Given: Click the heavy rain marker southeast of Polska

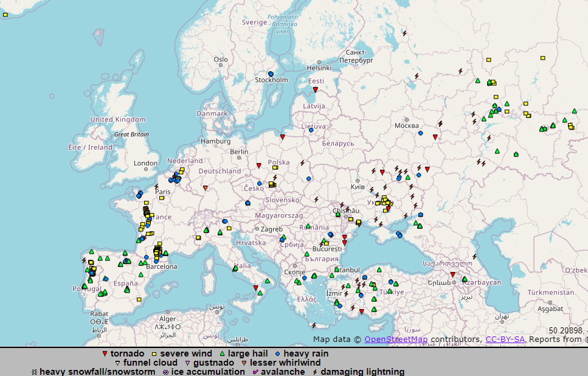Looking at the screenshot, I should point(309,179).
